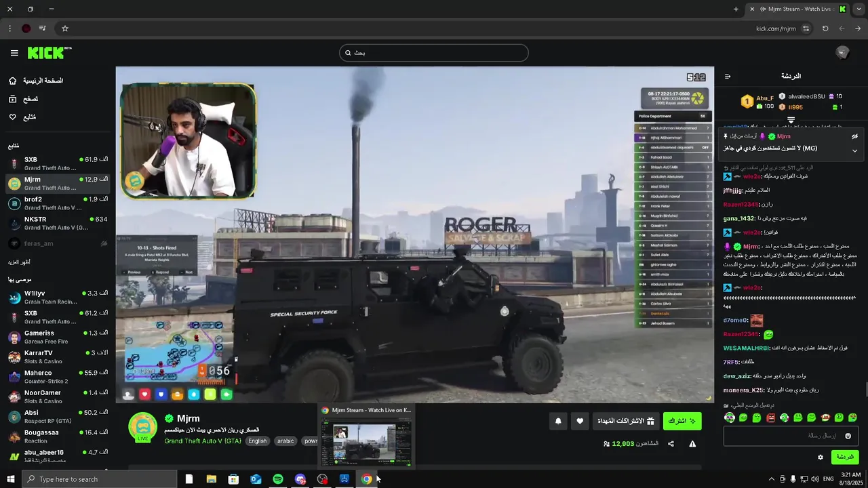Open NoorGamer recommended channel
The width and height of the screenshot is (868, 488).
pyautogui.click(x=58, y=396)
